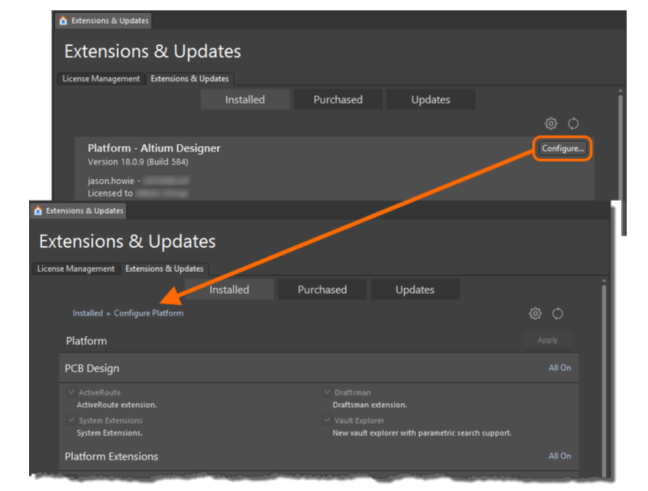The image size is (648, 491).
Task: Open settings gear icon in lower window
Action: coord(535,313)
